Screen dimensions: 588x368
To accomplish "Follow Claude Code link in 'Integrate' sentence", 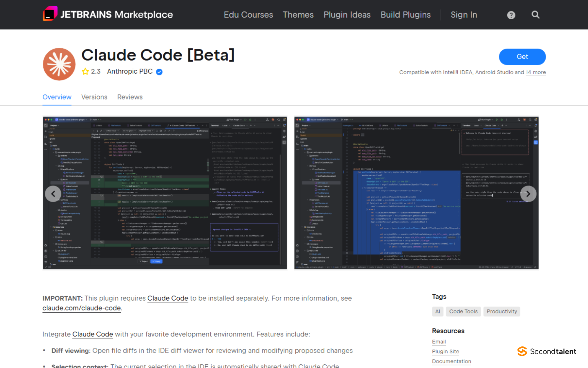I will coord(93,334).
